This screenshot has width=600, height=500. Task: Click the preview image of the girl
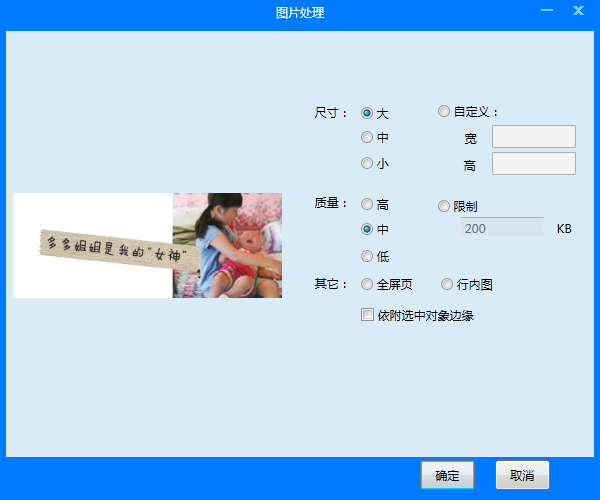coord(227,245)
